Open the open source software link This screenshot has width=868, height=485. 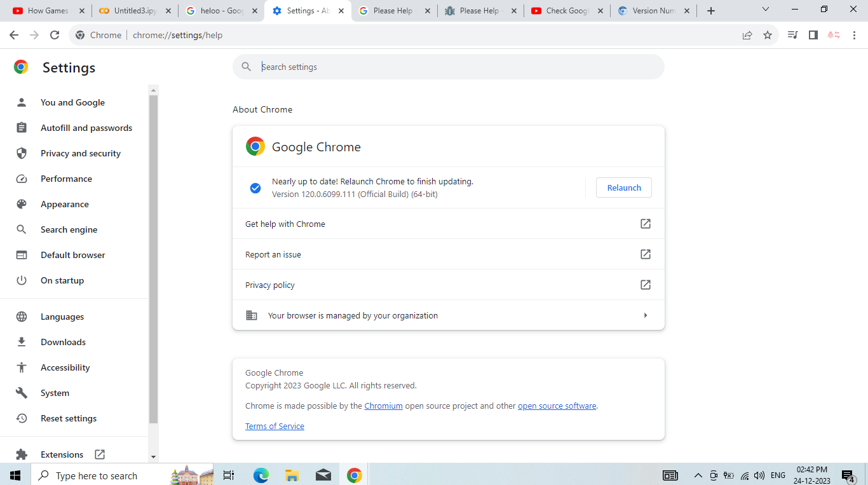(557, 406)
